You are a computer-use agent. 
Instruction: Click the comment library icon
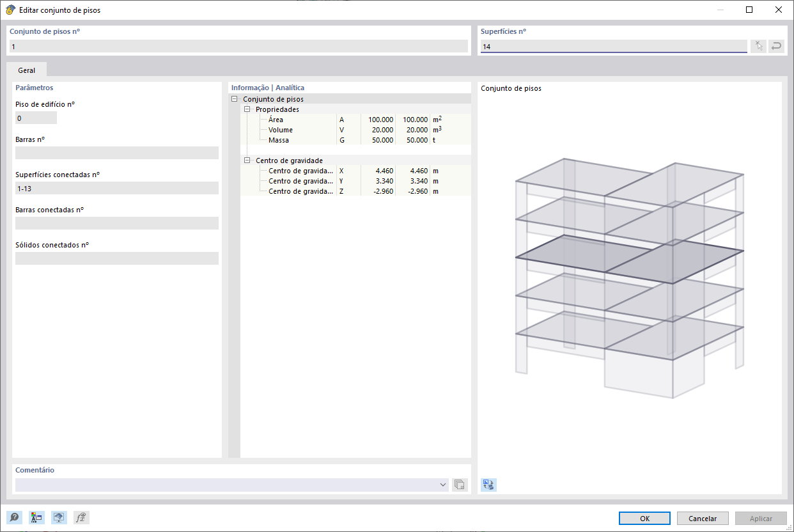pyautogui.click(x=459, y=485)
